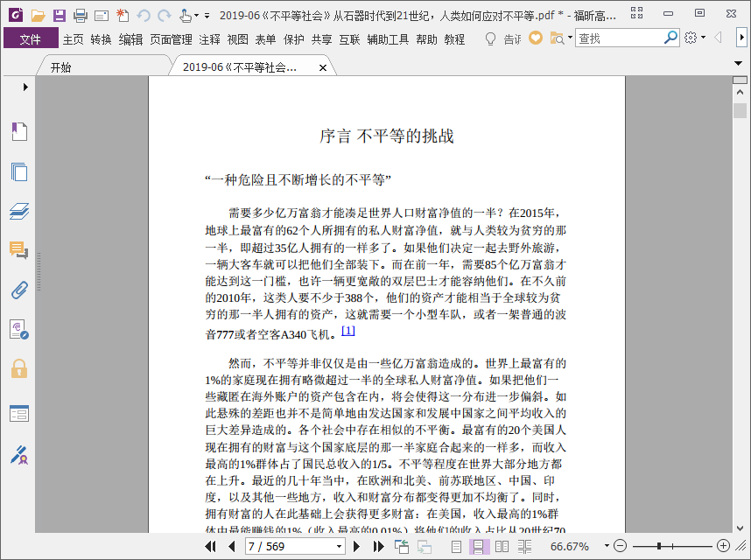Click the magnifier search button
751x560 pixels.
pos(670,38)
